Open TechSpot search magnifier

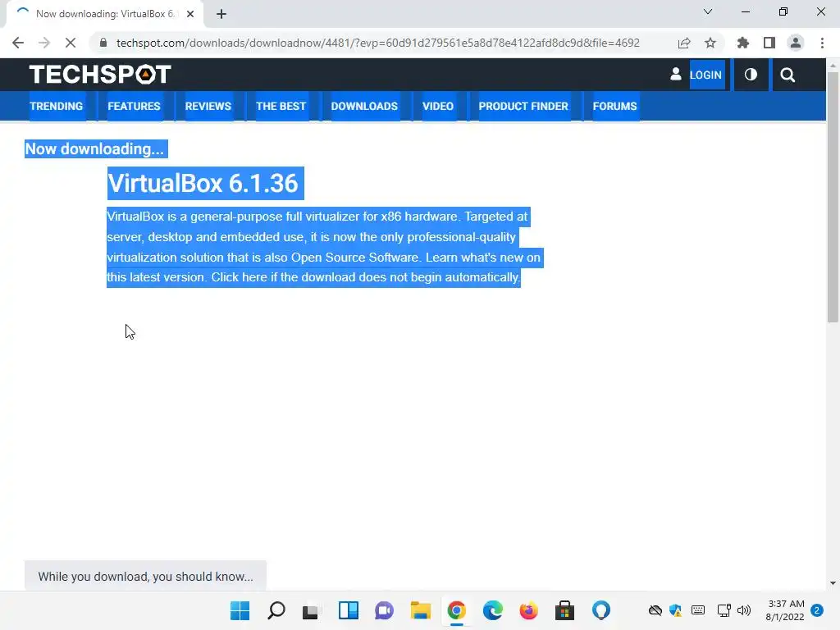coord(787,75)
